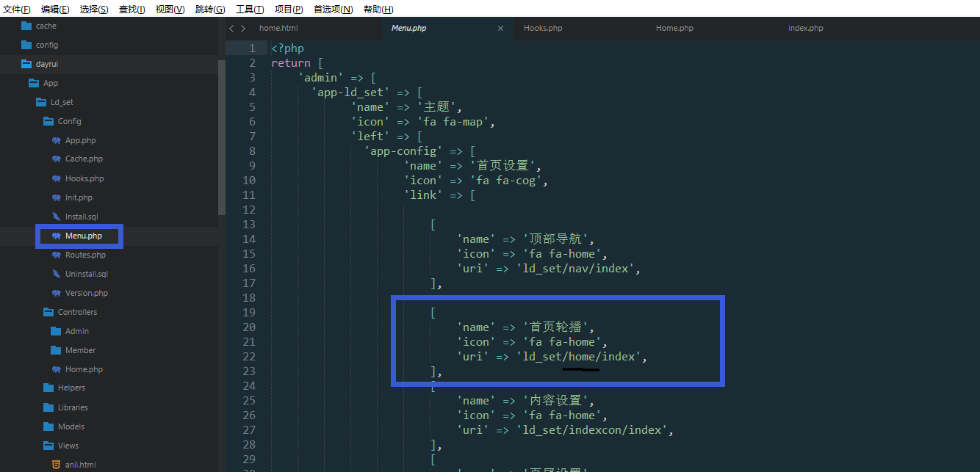Click the SQL icon beside Install.sql
Screen dimensions: 980x472
(56, 217)
